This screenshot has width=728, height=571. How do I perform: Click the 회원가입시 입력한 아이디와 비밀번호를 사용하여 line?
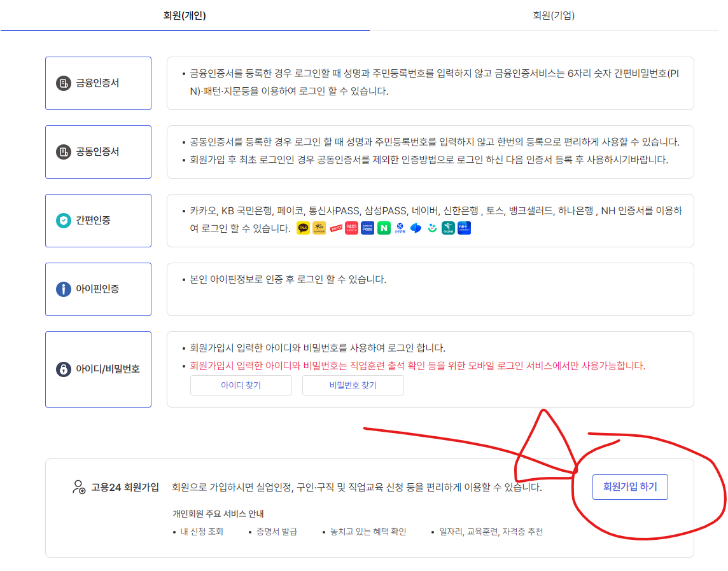(x=318, y=348)
